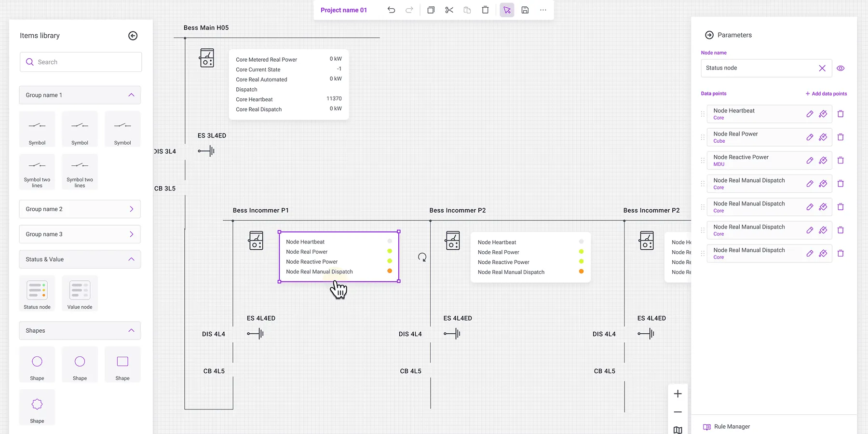
Task: Save the project with the disk icon
Action: coord(525,10)
